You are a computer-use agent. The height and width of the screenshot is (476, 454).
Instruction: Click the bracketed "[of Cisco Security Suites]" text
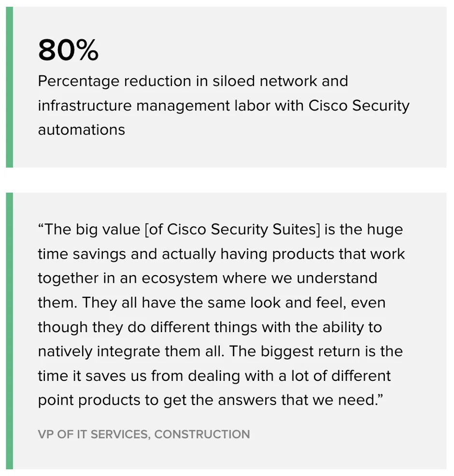click(x=232, y=229)
